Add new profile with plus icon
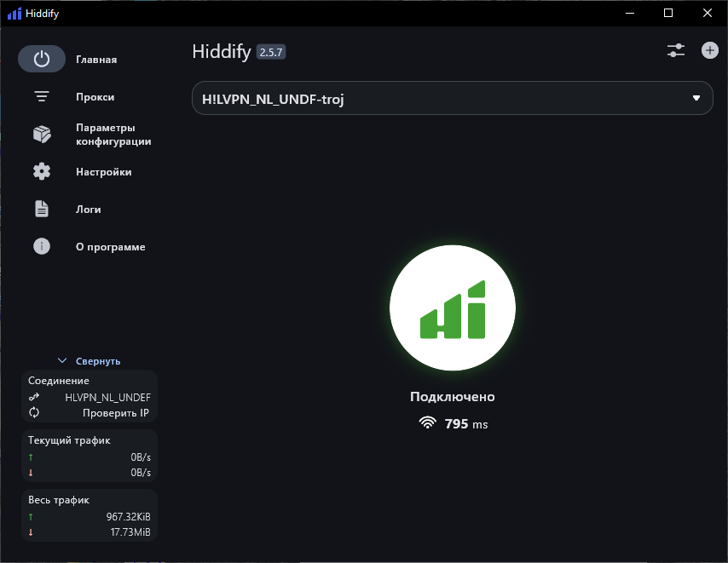728x563 pixels. [710, 50]
